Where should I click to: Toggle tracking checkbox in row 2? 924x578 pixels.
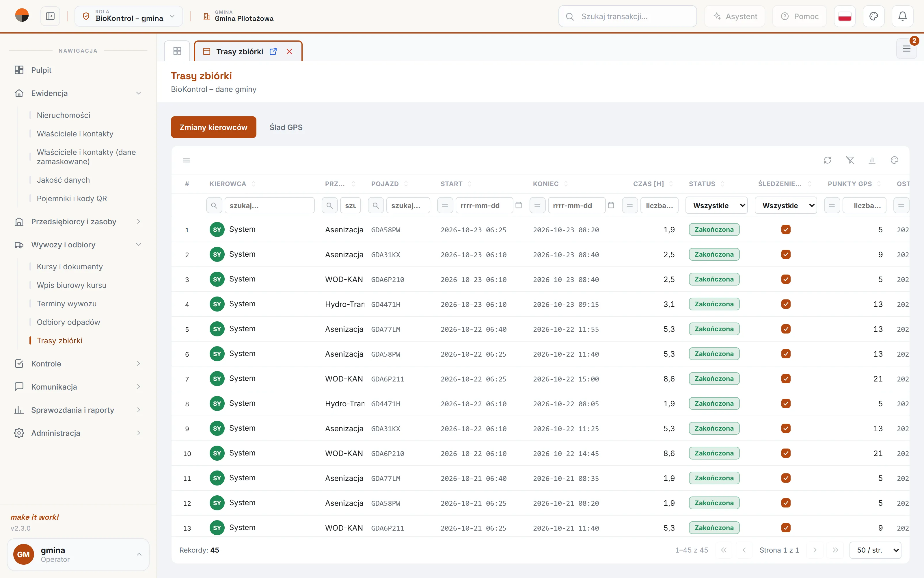786,254
